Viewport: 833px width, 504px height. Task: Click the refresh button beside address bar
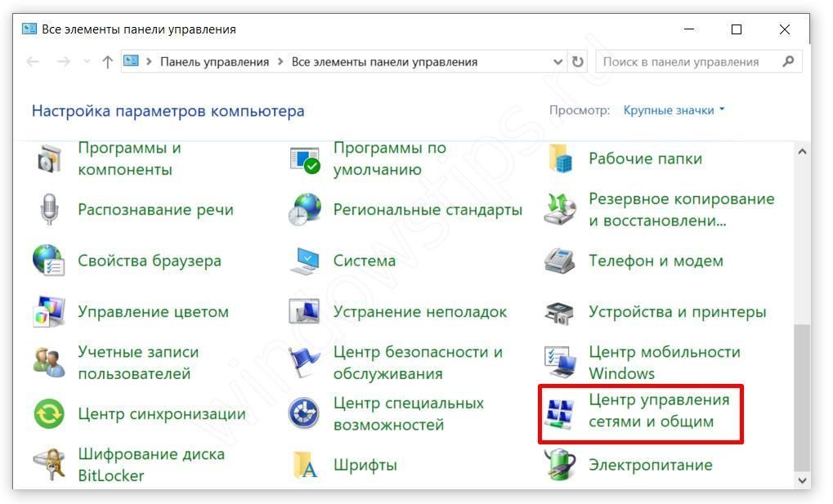pos(579,62)
